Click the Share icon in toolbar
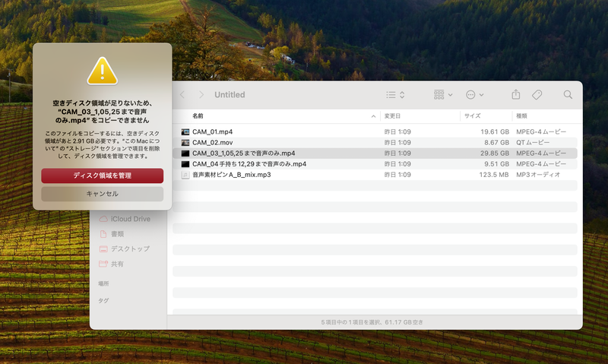608x364 pixels. (516, 94)
